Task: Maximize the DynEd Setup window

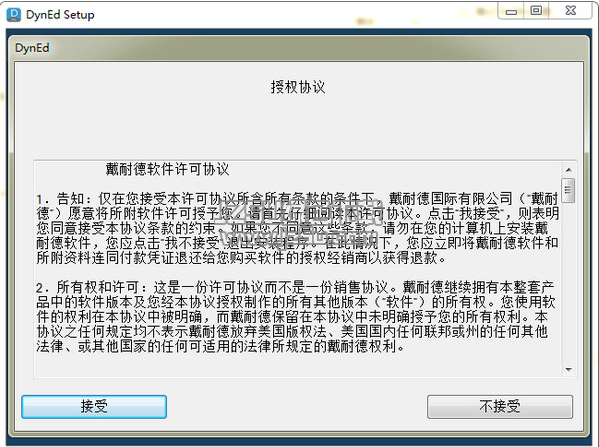Action: click(536, 11)
